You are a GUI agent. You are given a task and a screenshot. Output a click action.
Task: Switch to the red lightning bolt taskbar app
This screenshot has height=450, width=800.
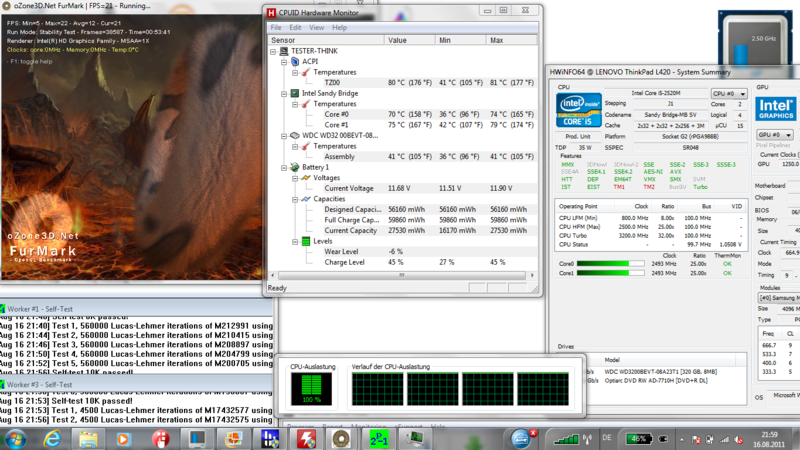click(x=306, y=438)
